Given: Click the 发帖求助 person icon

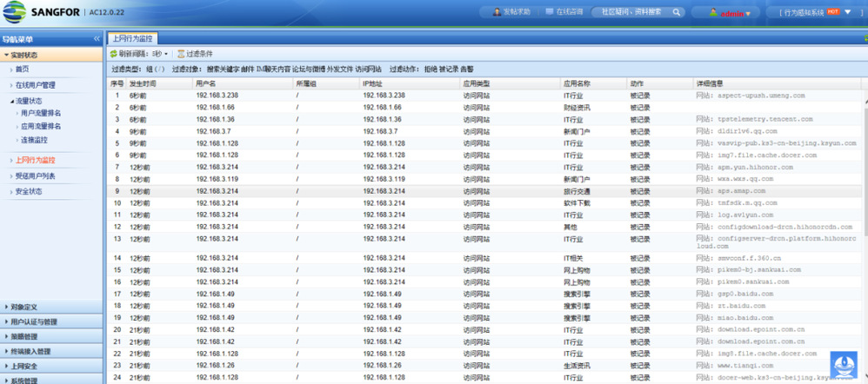Looking at the screenshot, I should pyautogui.click(x=495, y=12).
